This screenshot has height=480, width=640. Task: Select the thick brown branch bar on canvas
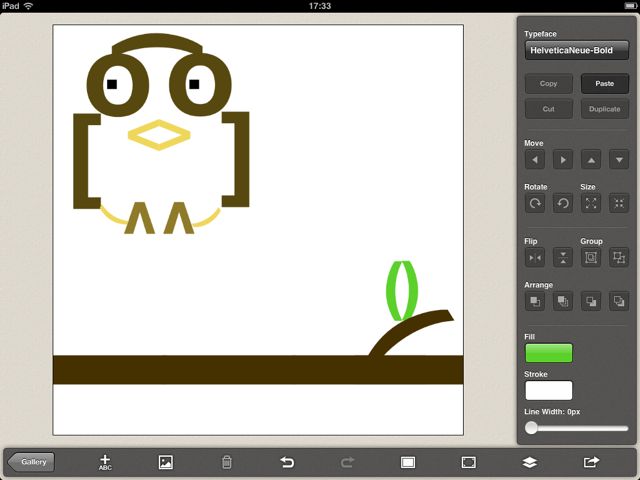(258, 370)
